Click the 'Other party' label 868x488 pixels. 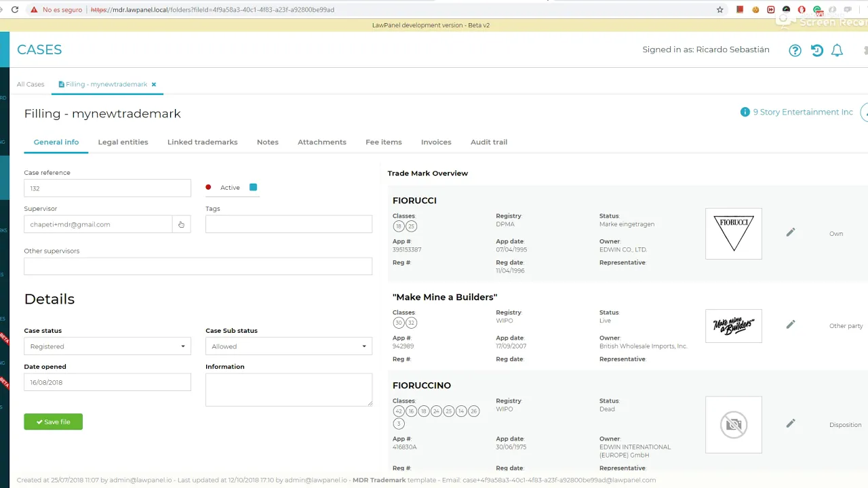tap(846, 326)
